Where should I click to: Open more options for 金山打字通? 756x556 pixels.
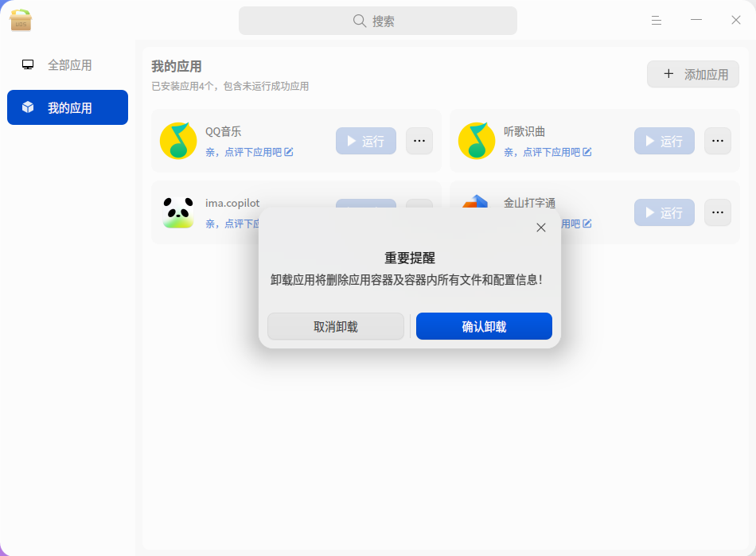pyautogui.click(x=718, y=212)
